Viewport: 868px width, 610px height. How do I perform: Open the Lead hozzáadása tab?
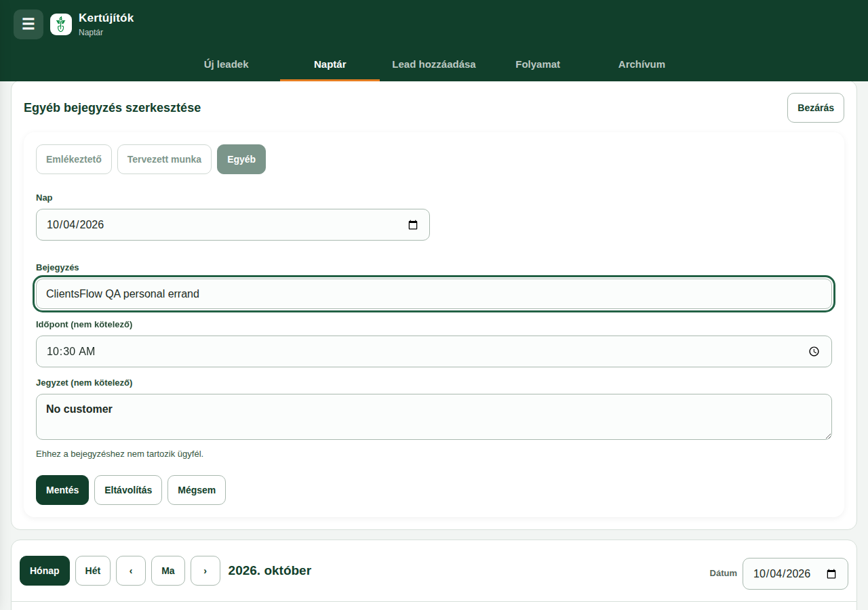coord(434,64)
